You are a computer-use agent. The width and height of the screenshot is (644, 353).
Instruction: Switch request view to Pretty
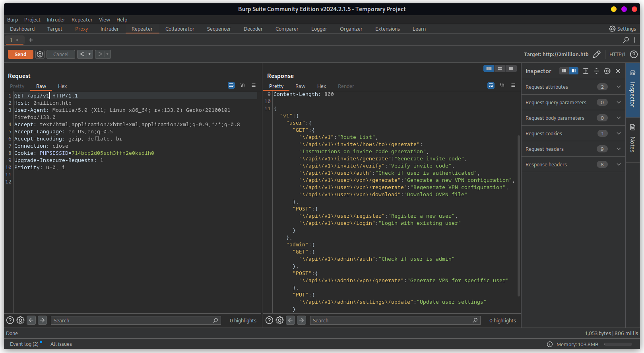click(17, 86)
